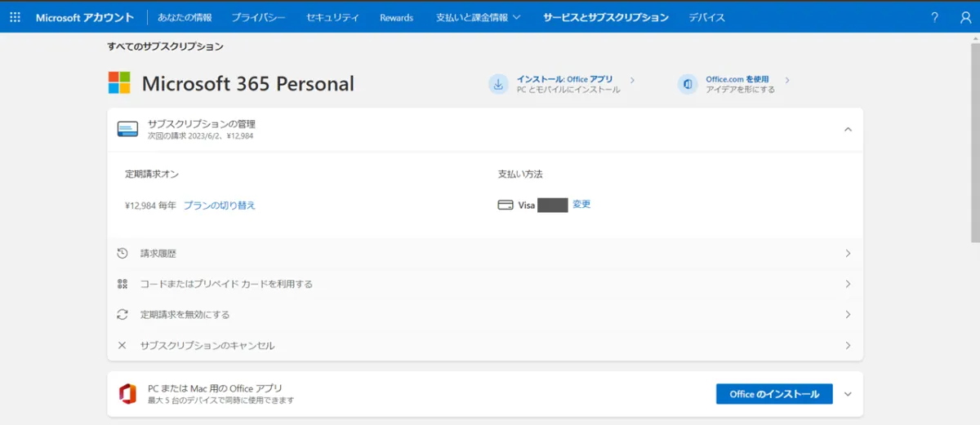Image resolution: width=980 pixels, height=425 pixels.
Task: Expand the Office アプリ section chevron
Action: (x=848, y=394)
